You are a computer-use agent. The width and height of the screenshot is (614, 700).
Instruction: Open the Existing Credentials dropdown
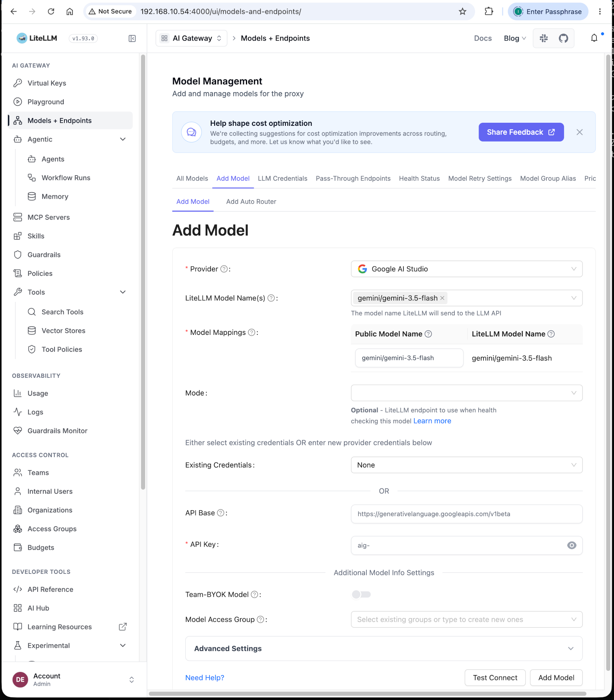click(x=467, y=465)
